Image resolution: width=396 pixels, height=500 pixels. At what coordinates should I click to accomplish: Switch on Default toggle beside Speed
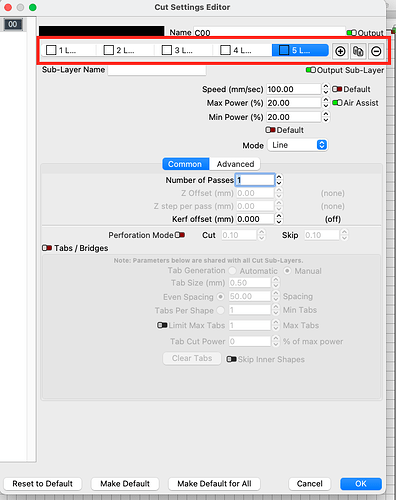[x=337, y=89]
